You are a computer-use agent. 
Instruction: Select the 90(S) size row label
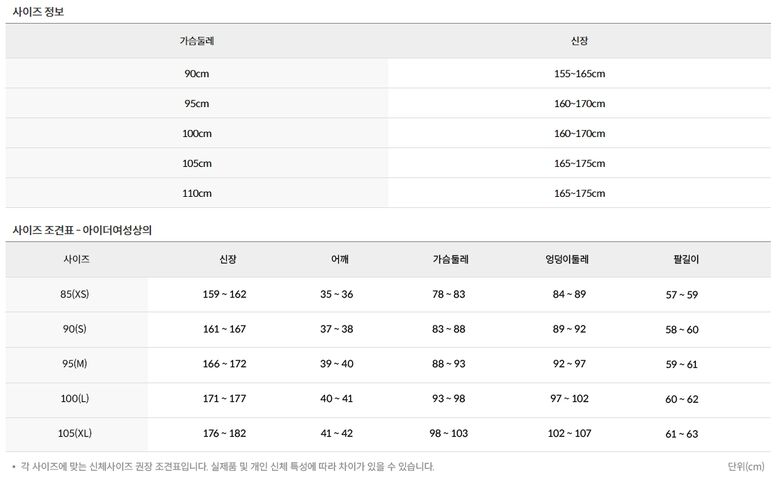coord(76,329)
